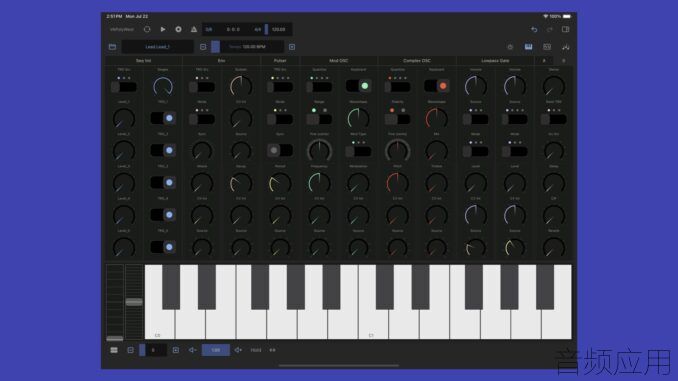Decrease tempo with the minus box icon

coord(203,47)
